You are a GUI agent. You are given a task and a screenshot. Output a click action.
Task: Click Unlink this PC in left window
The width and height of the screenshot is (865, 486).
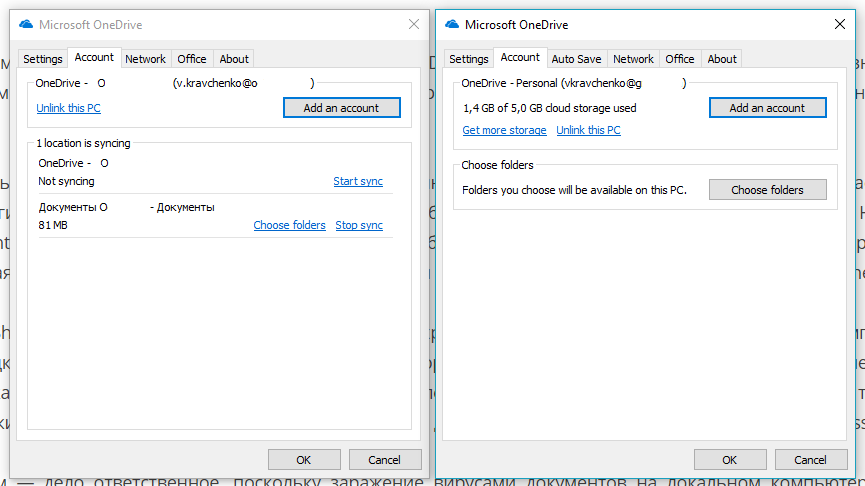tap(68, 108)
